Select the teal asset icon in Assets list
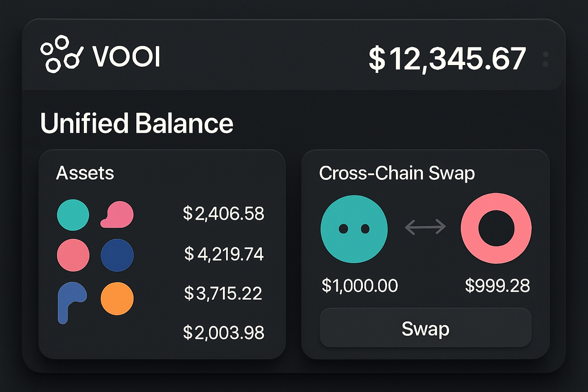Viewport: 588px width, 392px height. coord(73,215)
